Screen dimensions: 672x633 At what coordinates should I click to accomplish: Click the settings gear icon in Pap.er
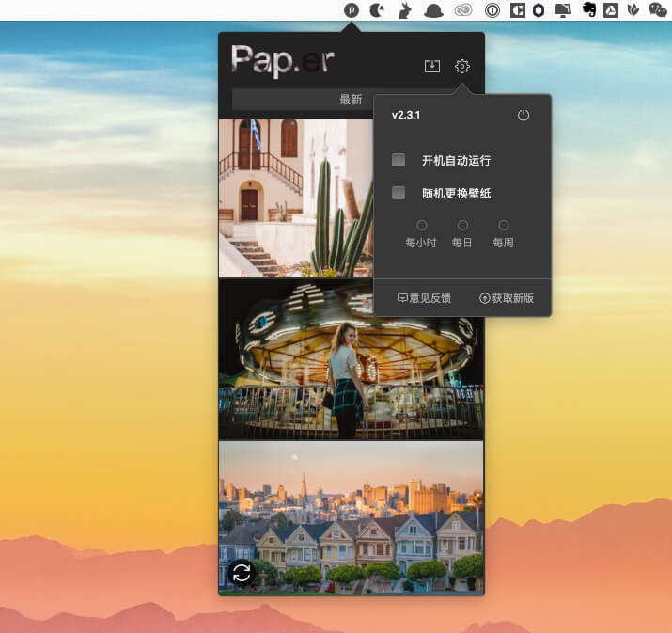(x=462, y=66)
